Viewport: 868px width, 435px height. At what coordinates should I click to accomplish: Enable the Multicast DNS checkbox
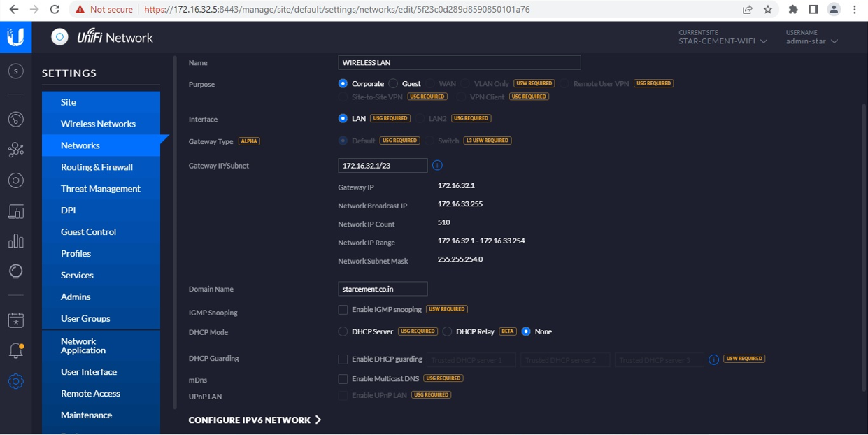click(343, 379)
